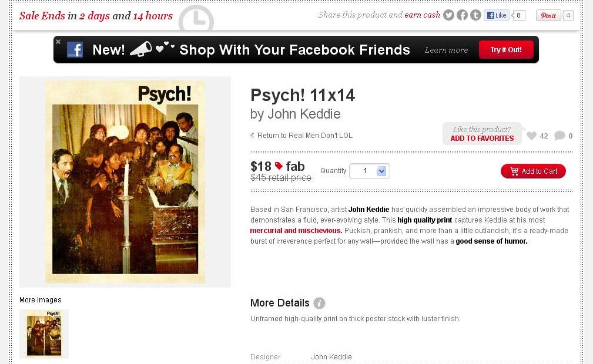Click the More Details info icon

tap(319, 303)
